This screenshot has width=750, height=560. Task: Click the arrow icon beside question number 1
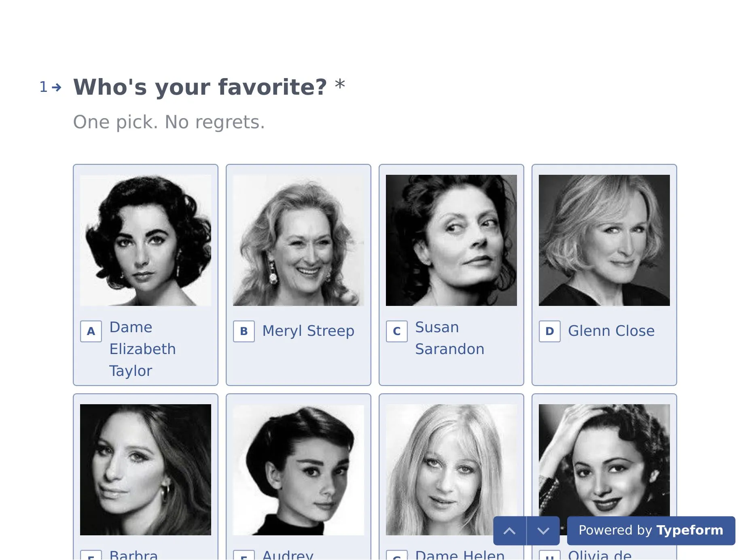(x=57, y=87)
